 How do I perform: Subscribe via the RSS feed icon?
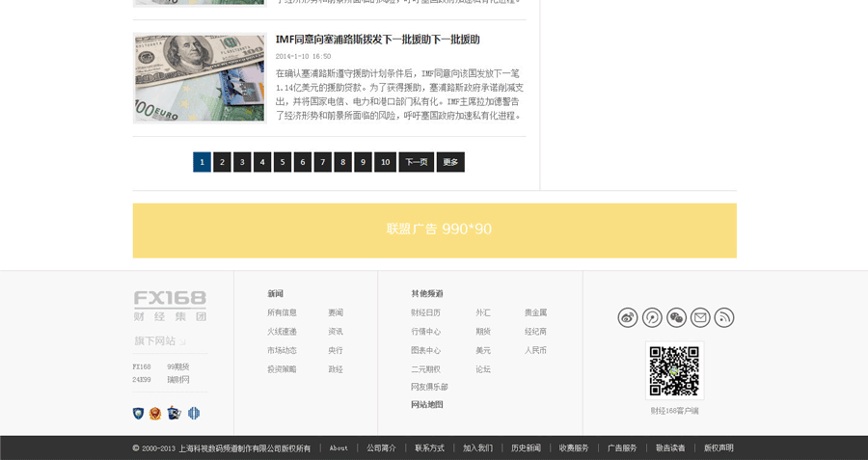[724, 317]
